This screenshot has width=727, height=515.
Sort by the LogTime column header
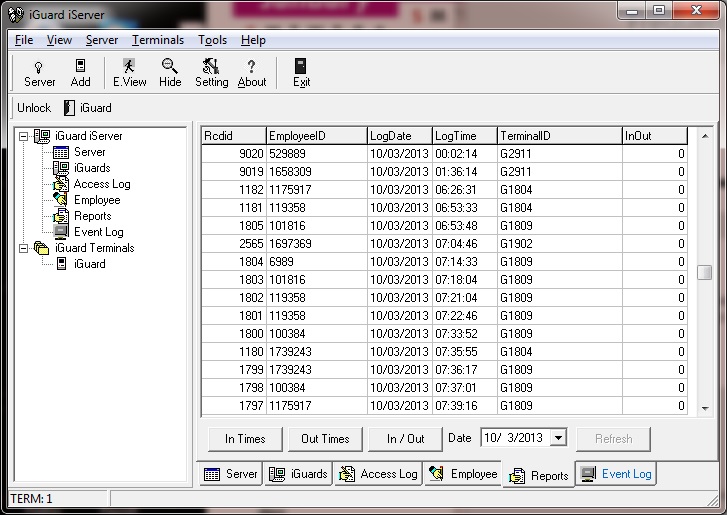click(465, 136)
